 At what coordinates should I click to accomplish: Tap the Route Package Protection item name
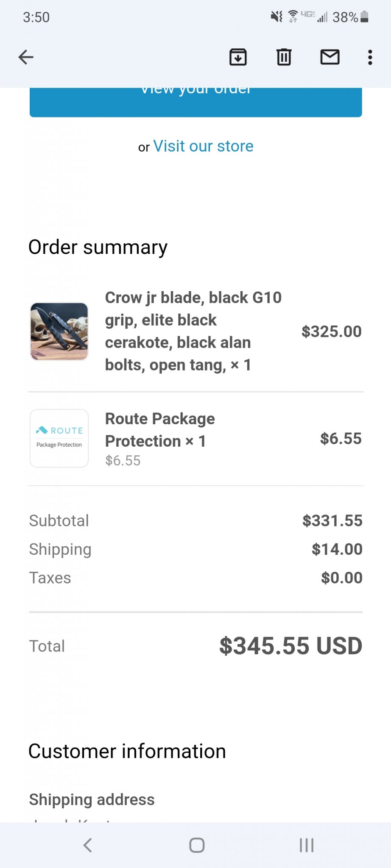click(x=160, y=430)
